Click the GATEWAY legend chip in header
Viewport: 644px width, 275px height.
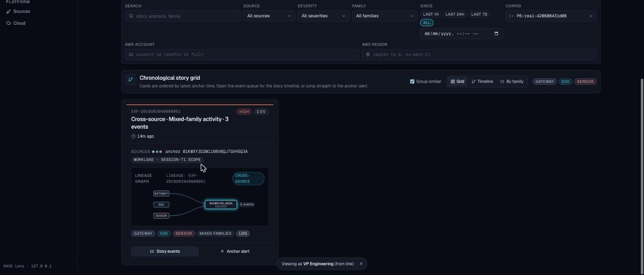[x=544, y=81]
